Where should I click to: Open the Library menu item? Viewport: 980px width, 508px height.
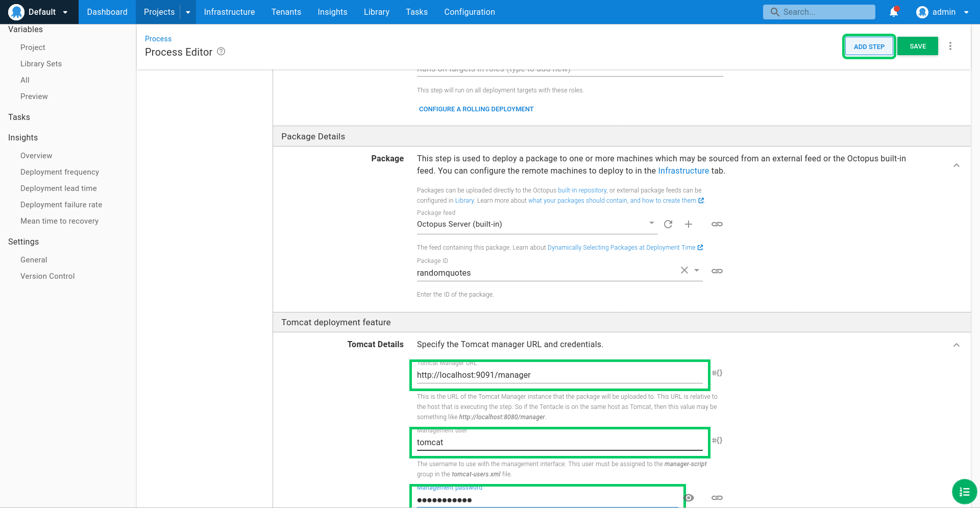pos(377,12)
